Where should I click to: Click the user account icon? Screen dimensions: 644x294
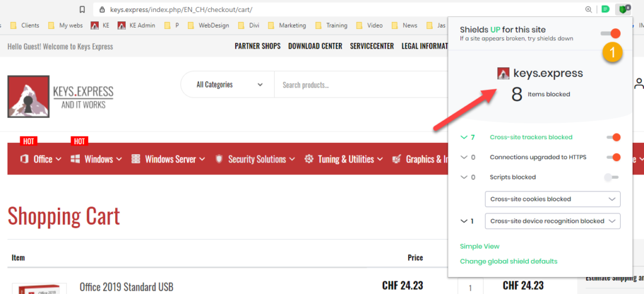639,84
